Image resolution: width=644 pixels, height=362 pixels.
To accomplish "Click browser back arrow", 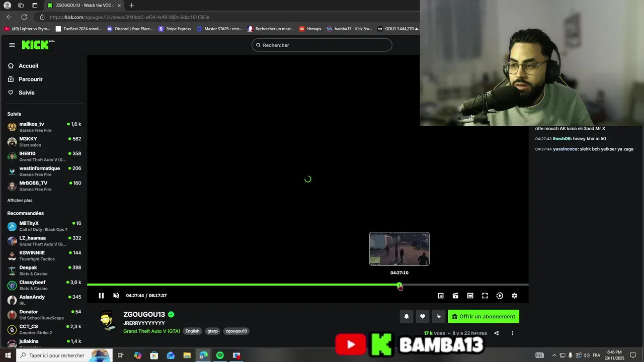I will (9, 17).
